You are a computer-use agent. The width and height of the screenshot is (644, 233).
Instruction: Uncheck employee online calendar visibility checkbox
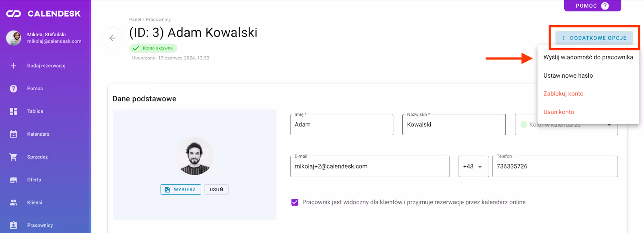point(295,202)
